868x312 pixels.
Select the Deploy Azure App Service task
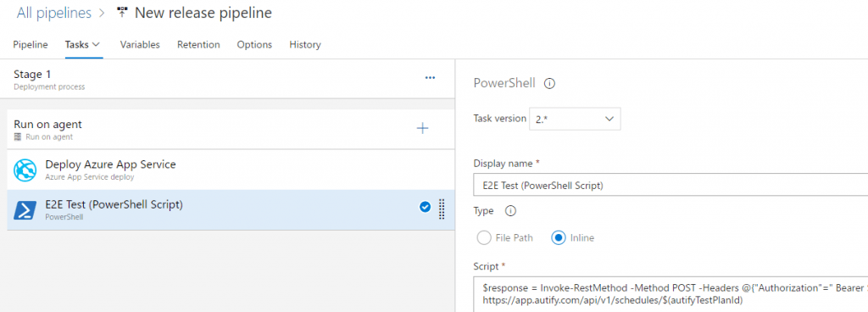231,170
